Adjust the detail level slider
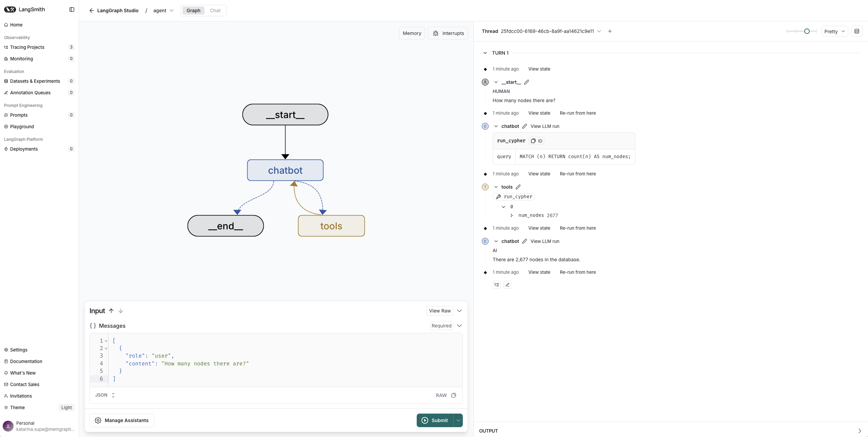This screenshot has height=437, width=868. [807, 31]
